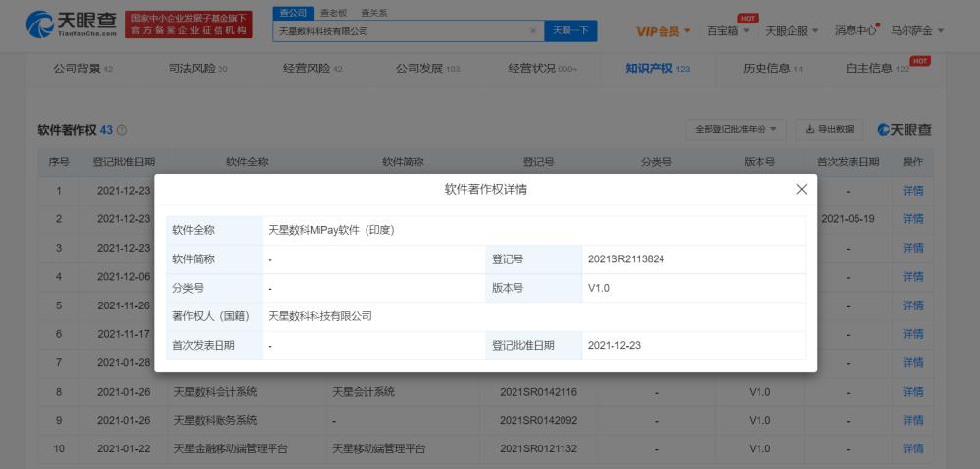Open 详情 for row 3
Viewport: 980px width, 469px height.
[912, 248]
